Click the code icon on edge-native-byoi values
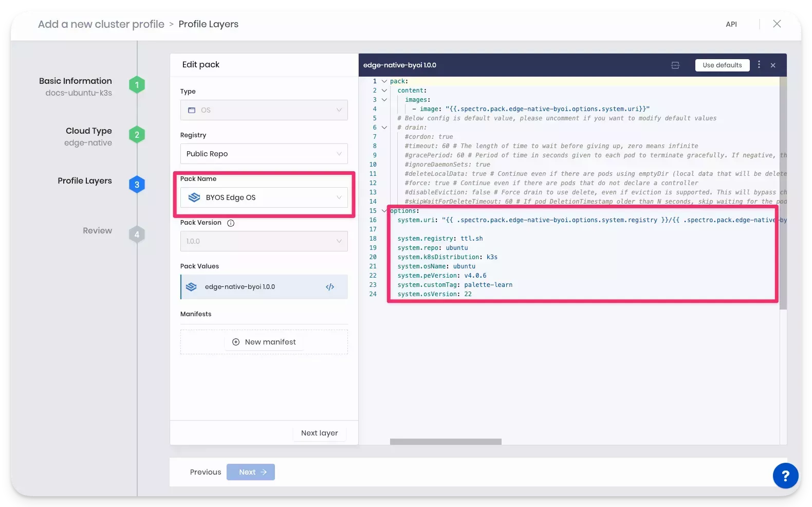The height and width of the screenshot is (507, 812). 330,287
